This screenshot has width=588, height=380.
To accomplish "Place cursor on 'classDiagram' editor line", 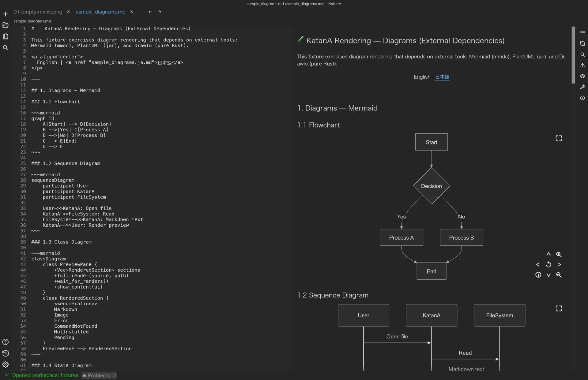I will point(48,259).
